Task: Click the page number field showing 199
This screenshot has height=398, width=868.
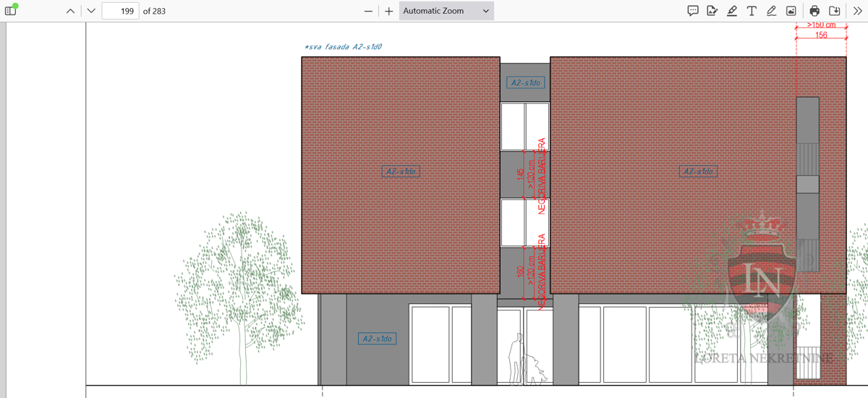Action: (121, 11)
